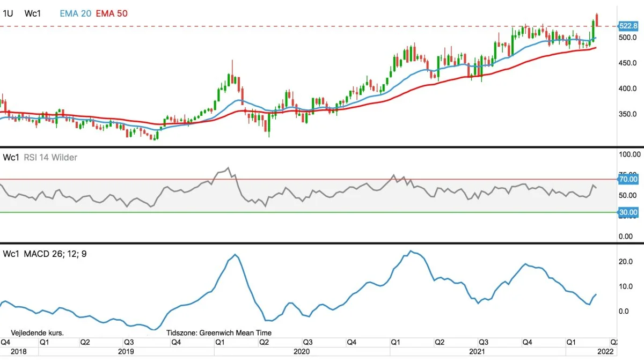The width and height of the screenshot is (644, 362).
Task: Click the 30.00 RSI oversold level tag
Action: coord(628,212)
